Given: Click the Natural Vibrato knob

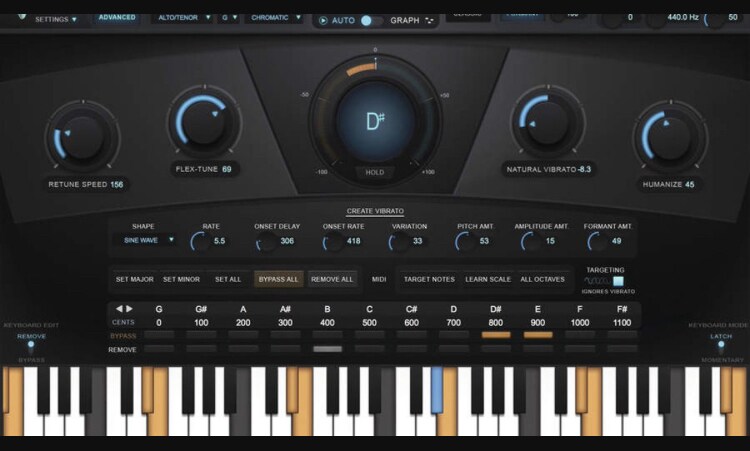Looking at the screenshot, I should coord(548,122).
